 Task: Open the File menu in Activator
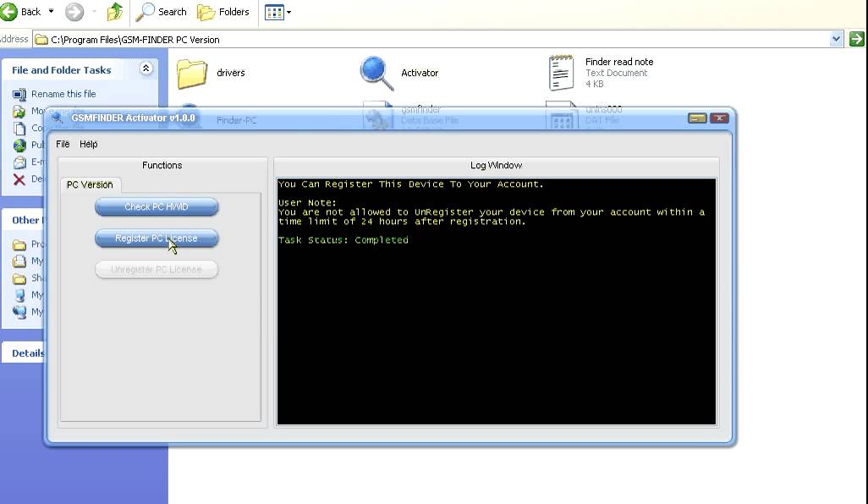pos(63,144)
